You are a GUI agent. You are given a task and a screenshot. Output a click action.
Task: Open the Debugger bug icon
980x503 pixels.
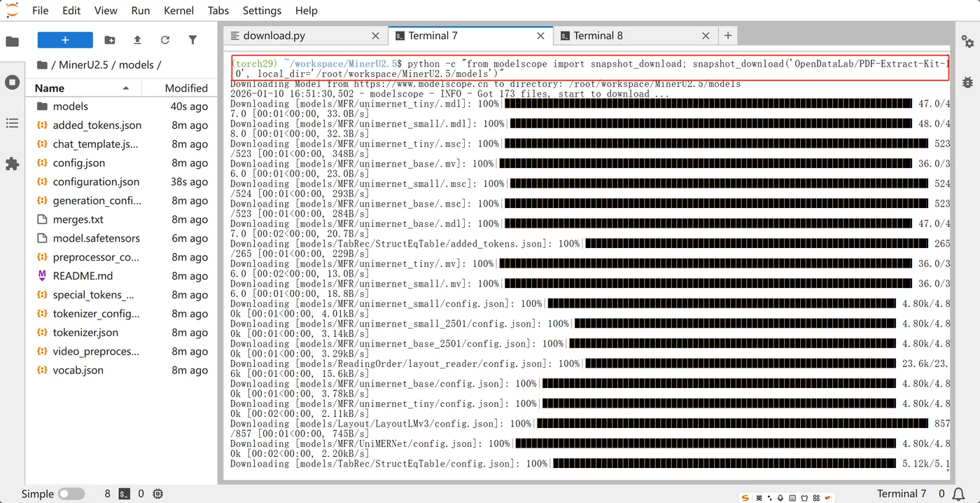[967, 82]
